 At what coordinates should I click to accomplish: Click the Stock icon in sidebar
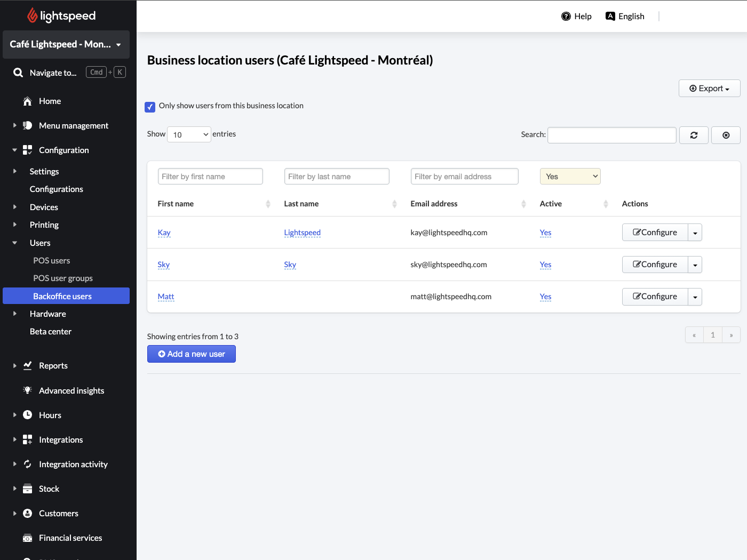click(x=28, y=489)
